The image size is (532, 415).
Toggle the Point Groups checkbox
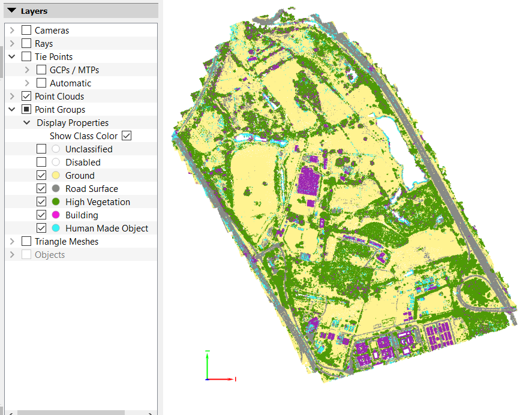(26, 110)
